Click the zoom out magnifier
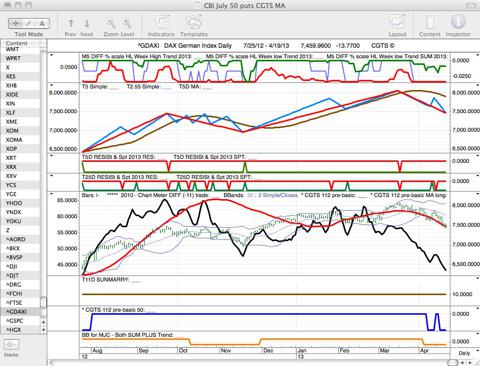Image resolution: width=480 pixels, height=366 pixels. (111, 23)
